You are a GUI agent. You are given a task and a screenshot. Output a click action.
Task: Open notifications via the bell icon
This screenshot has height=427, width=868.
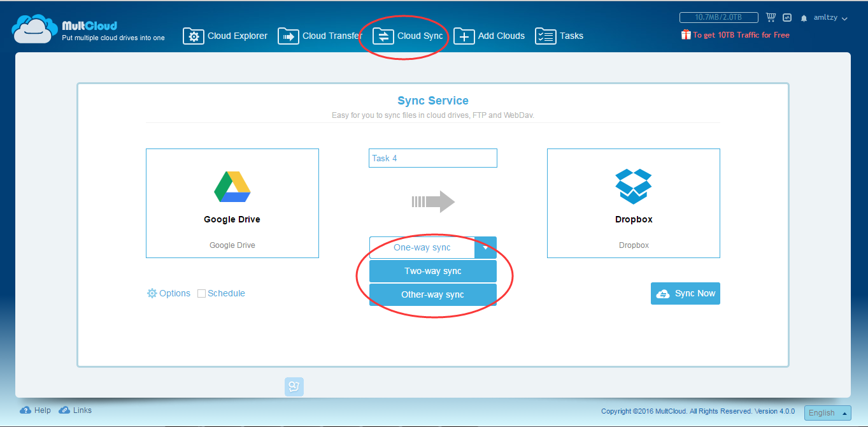pyautogui.click(x=804, y=18)
